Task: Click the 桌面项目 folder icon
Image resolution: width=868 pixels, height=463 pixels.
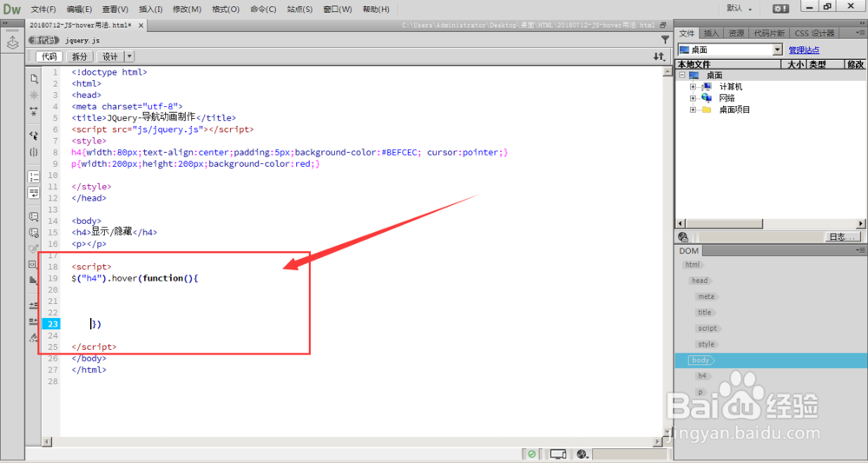Action: pos(707,109)
